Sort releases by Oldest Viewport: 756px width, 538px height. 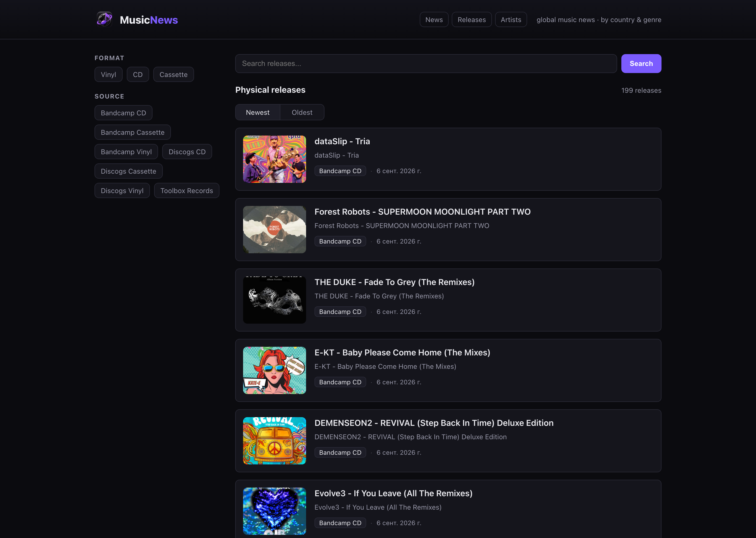pyautogui.click(x=302, y=112)
